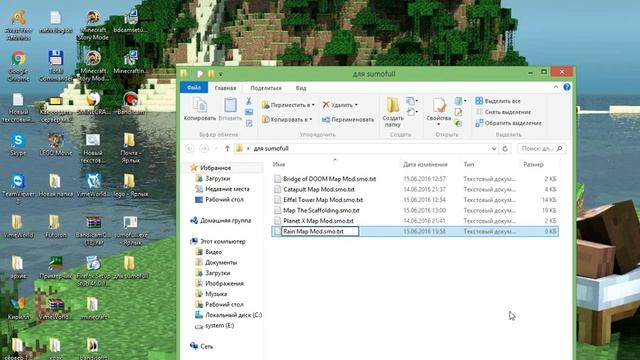Click Переименовать (Rename) button

pyautogui.click(x=348, y=120)
